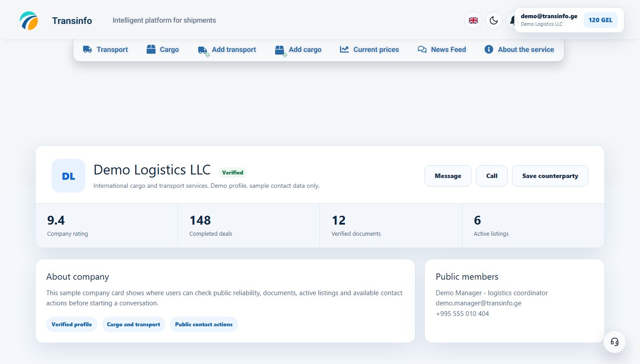Click the Cargo box icon

click(151, 49)
